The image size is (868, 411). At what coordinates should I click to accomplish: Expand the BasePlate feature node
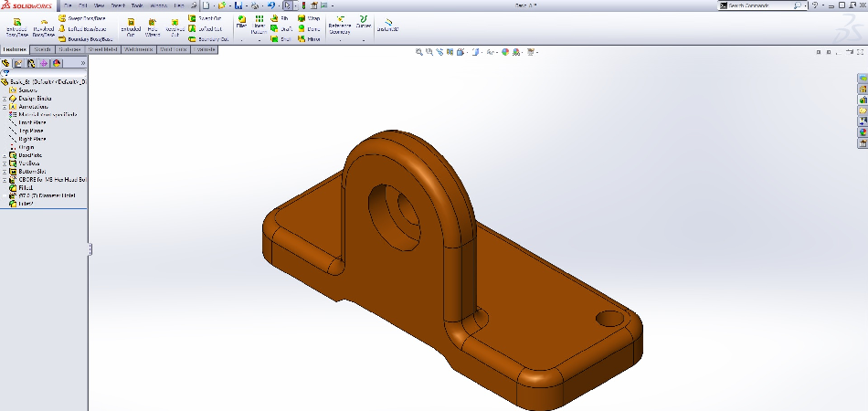pos(5,155)
